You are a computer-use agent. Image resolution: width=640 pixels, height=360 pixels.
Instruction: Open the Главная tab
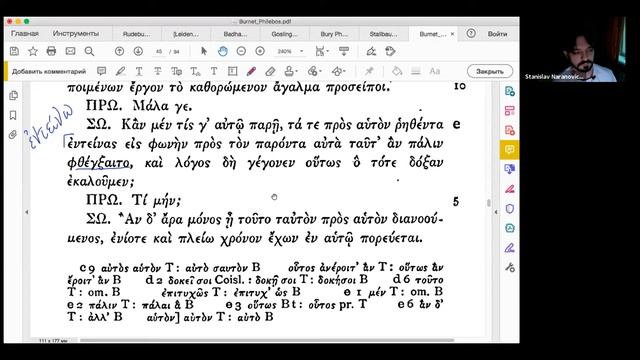coord(24,33)
